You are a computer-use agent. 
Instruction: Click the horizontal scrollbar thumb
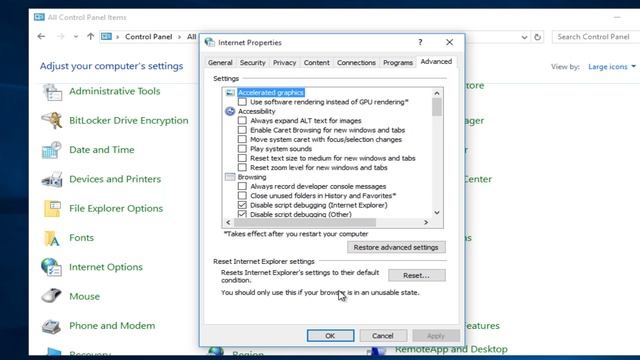[x=305, y=222]
